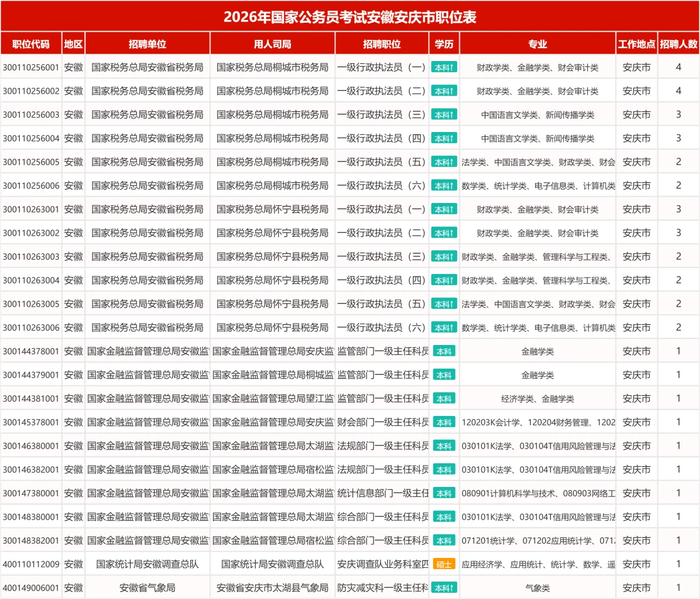This screenshot has width=700, height=599.
Task: Select the 招聘单位 column header
Action: [148, 44]
